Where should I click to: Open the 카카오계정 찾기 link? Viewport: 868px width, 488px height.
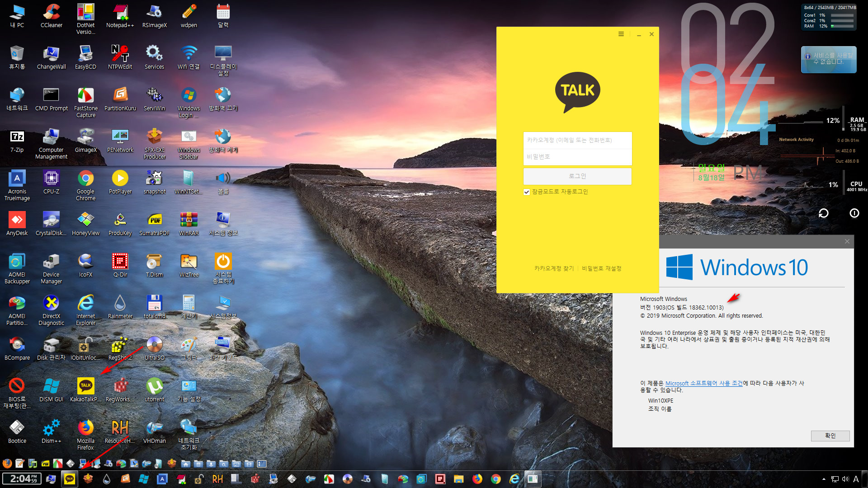tap(554, 268)
